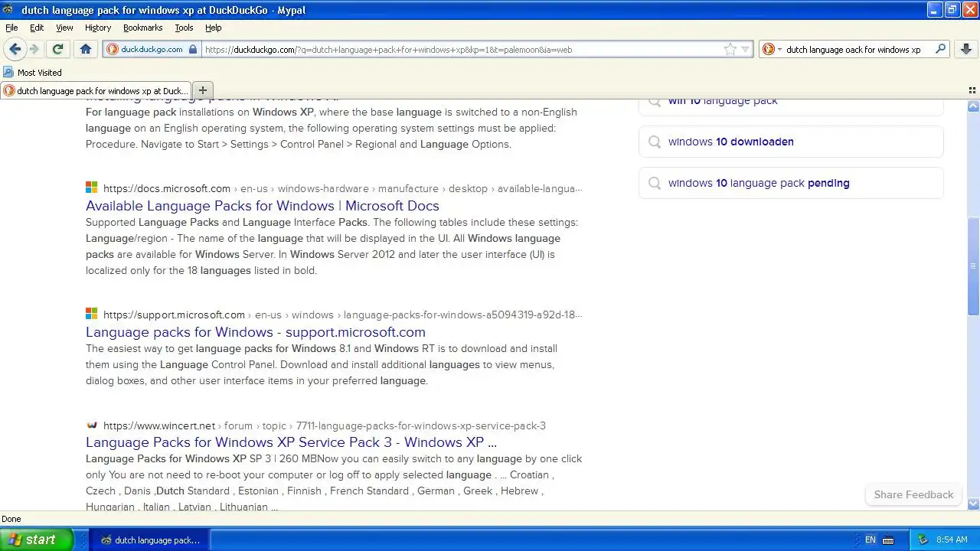Open the History menu
Viewport: 980px width, 551px height.
(x=98, y=28)
